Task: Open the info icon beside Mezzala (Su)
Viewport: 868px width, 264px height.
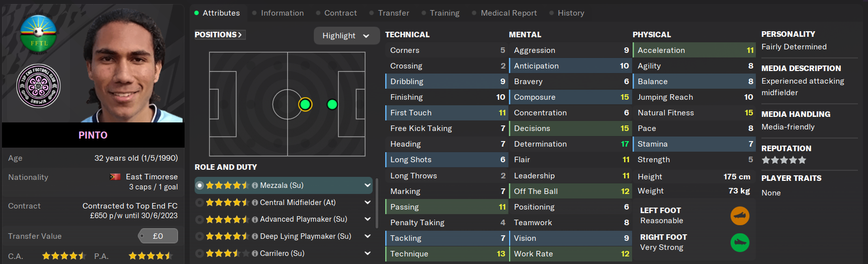Action: tap(255, 185)
